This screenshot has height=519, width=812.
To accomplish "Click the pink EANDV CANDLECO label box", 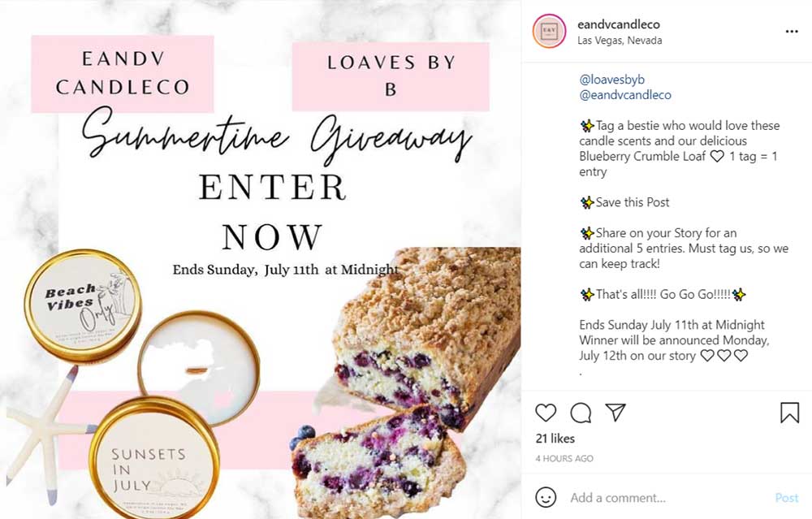I will point(123,74).
